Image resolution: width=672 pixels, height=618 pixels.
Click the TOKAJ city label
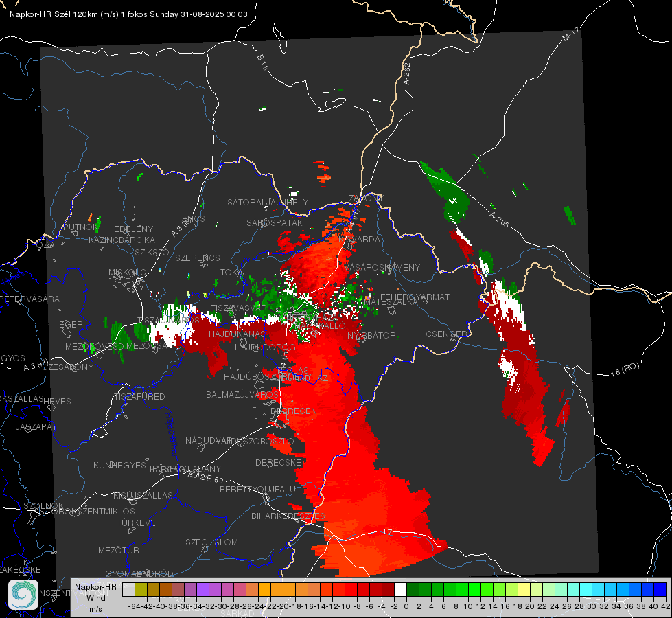pos(233,273)
